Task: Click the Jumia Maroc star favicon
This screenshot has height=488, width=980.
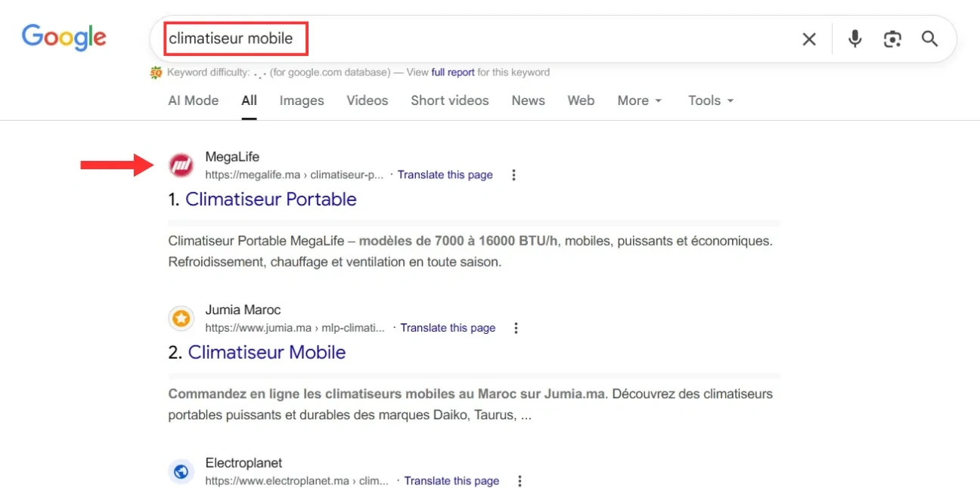Action: tap(181, 318)
